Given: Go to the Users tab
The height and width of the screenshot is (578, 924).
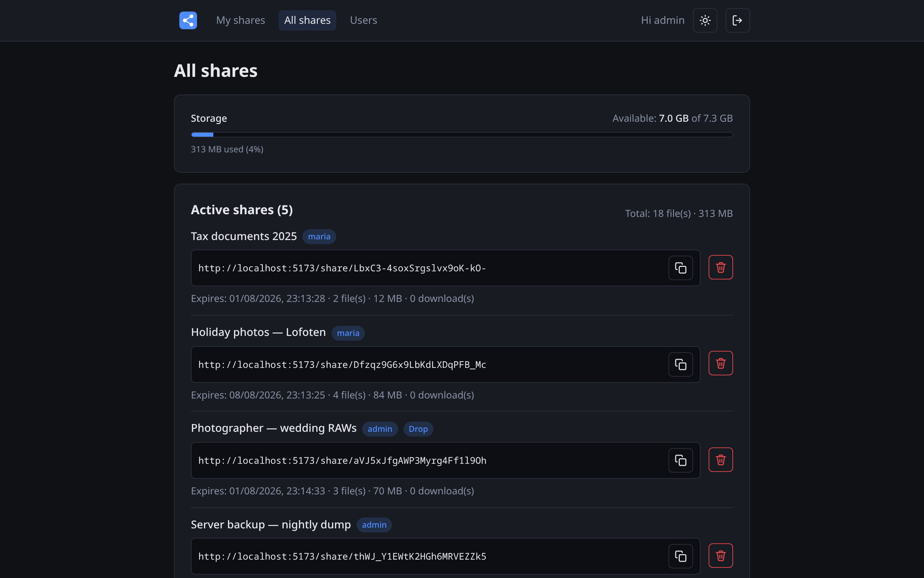Looking at the screenshot, I should point(363,20).
